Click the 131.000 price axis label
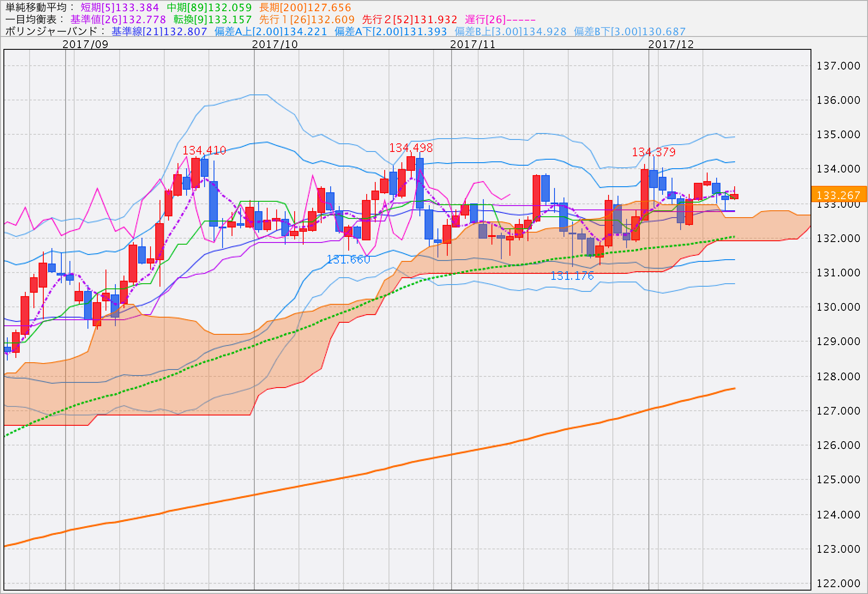Screen dimensions: 868x594 838,273
